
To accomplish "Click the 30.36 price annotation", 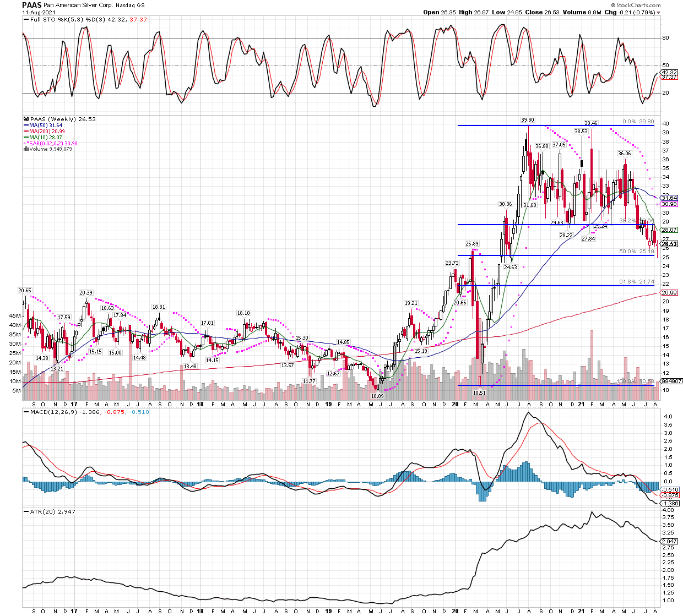I will pyautogui.click(x=506, y=204).
